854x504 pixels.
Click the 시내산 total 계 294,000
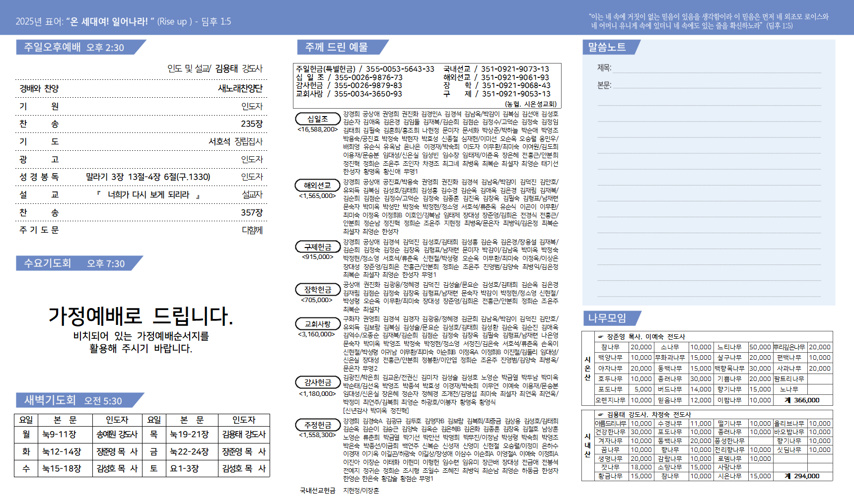pos(802,476)
